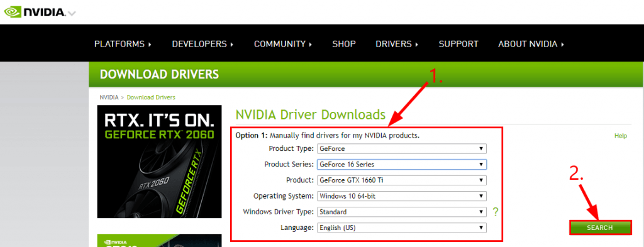
Task: Click the dropdown arrow next to NVIDIA logo
Action: 72,14
